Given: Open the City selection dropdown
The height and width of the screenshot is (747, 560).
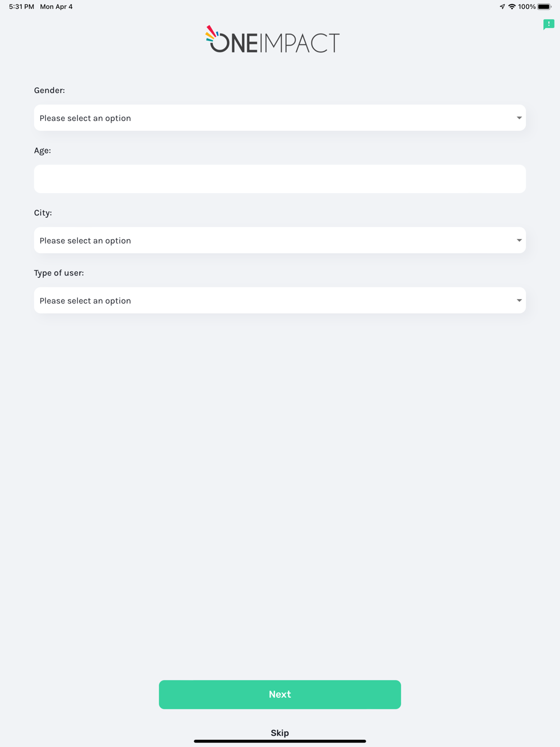Looking at the screenshot, I should (x=279, y=240).
